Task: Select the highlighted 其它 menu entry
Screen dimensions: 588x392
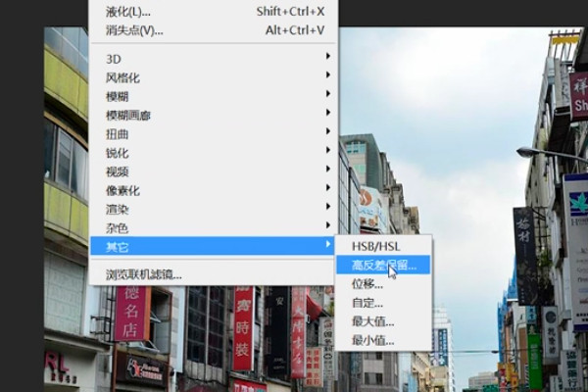Action: pos(213,246)
